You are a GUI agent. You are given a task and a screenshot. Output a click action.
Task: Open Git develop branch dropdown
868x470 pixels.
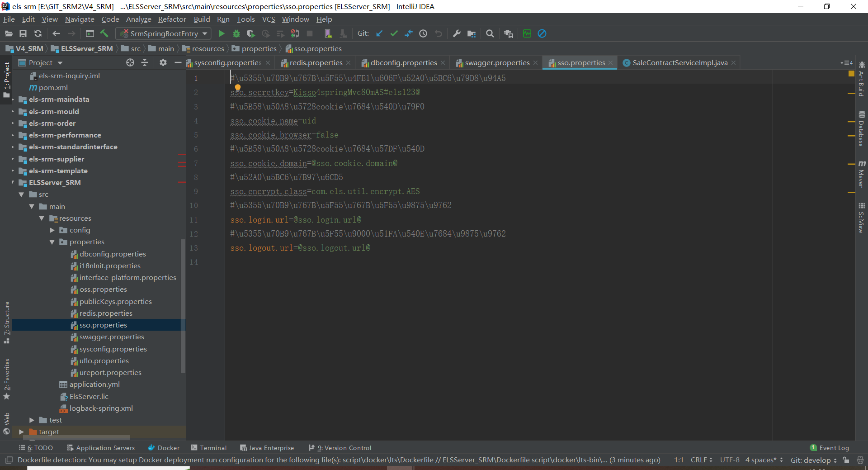point(813,460)
